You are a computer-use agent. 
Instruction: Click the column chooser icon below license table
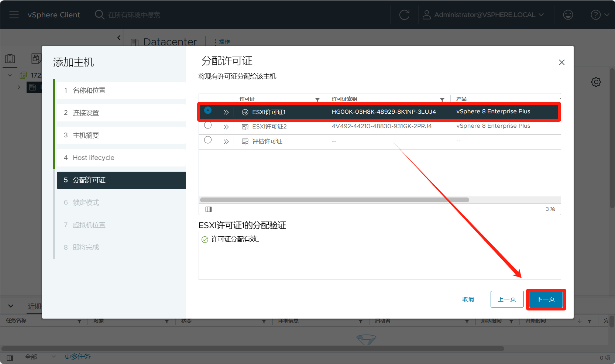tap(209, 209)
